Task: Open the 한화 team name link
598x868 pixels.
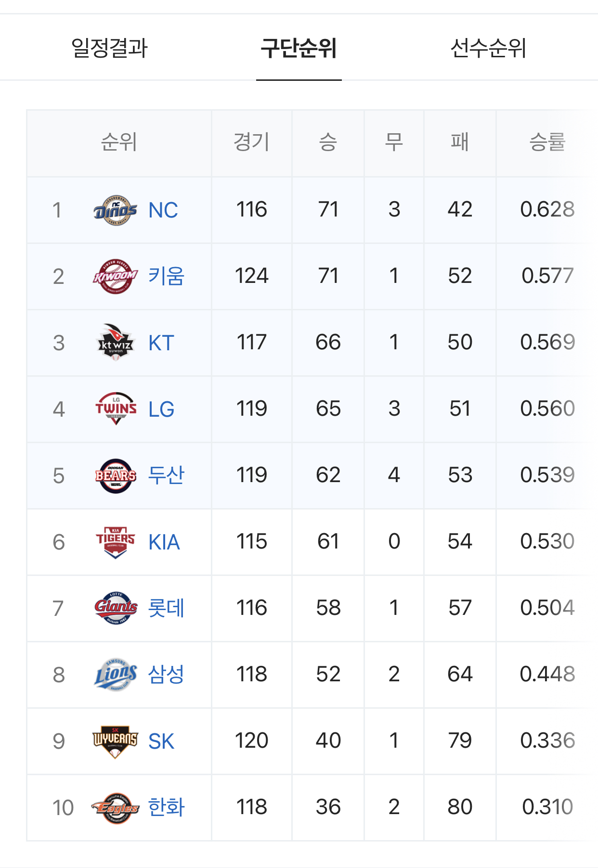Action: pos(166,807)
